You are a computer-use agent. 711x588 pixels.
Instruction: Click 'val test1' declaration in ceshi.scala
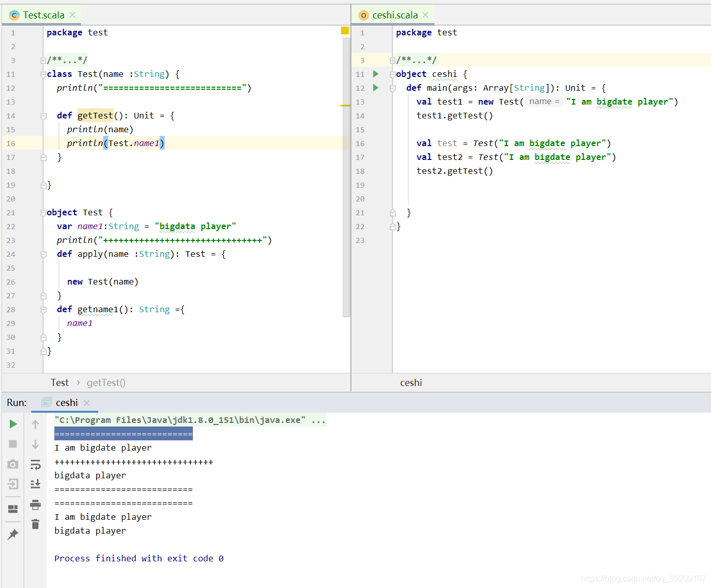pos(439,102)
